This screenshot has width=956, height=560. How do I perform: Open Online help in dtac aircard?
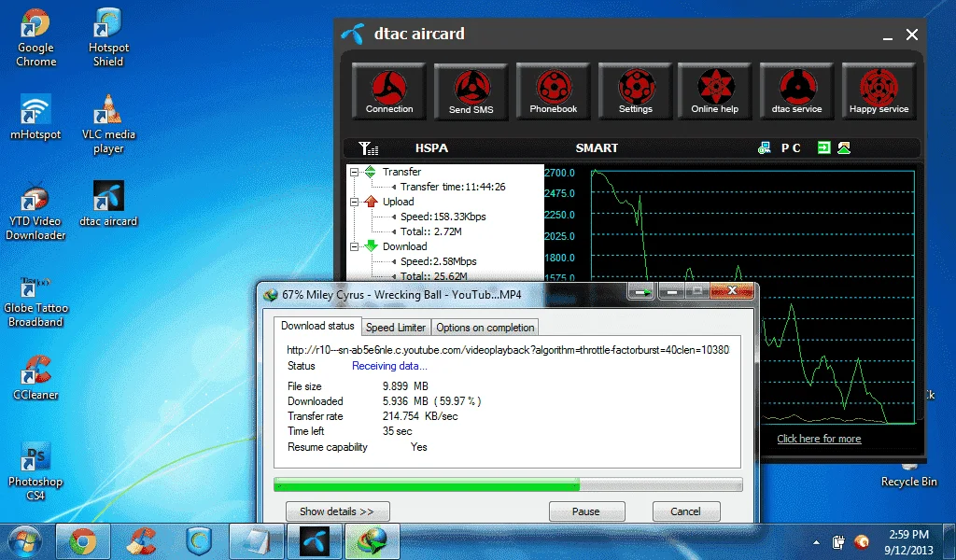tap(714, 91)
